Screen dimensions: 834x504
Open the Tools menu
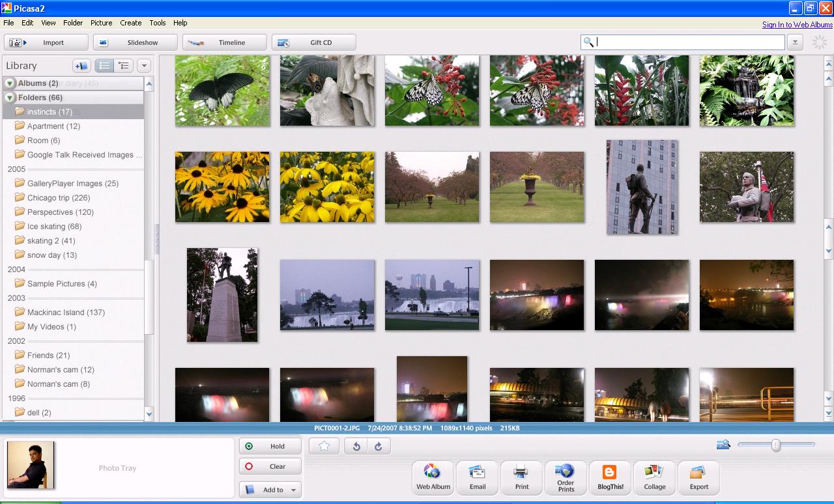click(158, 23)
